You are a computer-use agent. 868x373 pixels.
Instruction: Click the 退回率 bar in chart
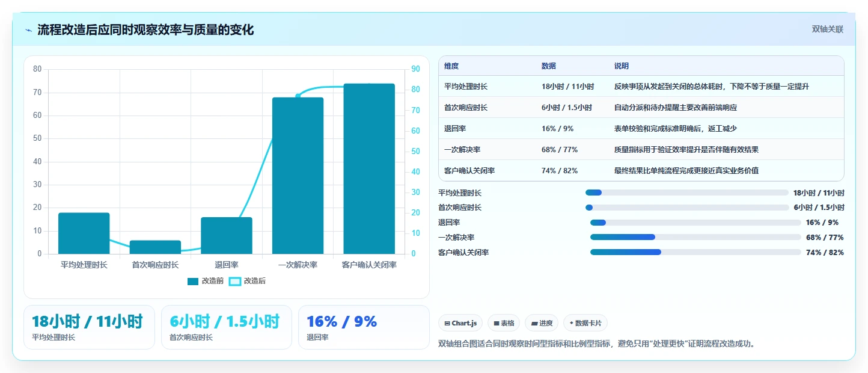click(227, 236)
